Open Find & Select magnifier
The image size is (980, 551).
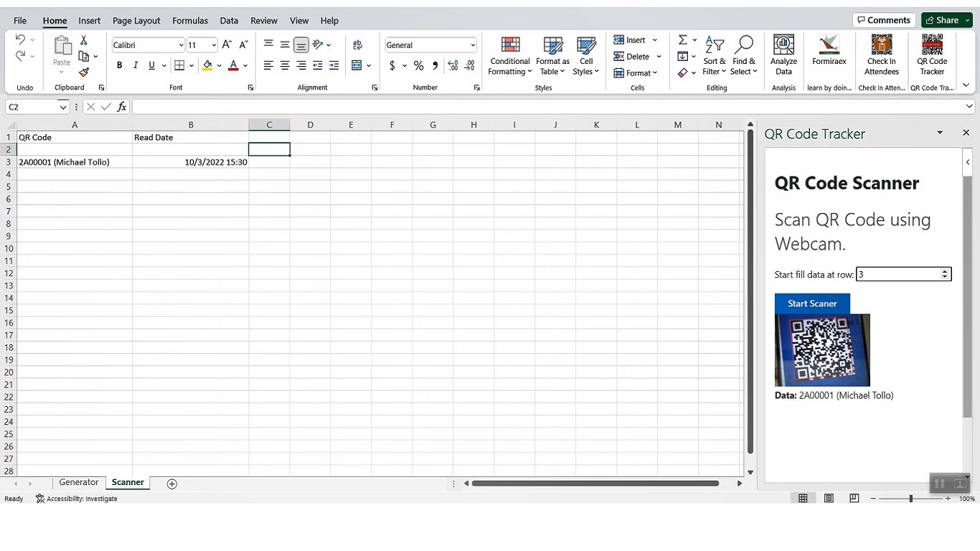click(x=744, y=56)
